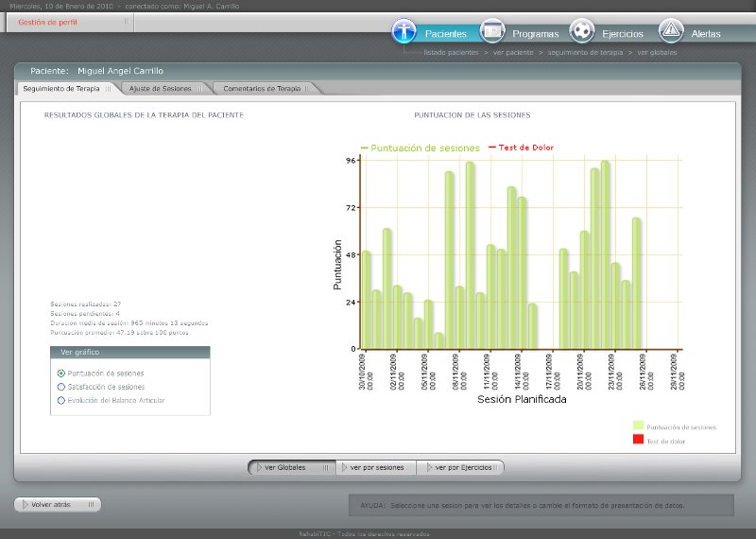Screen dimensions: 756x539
Task: Click the Alertas menu label
Action: [705, 34]
